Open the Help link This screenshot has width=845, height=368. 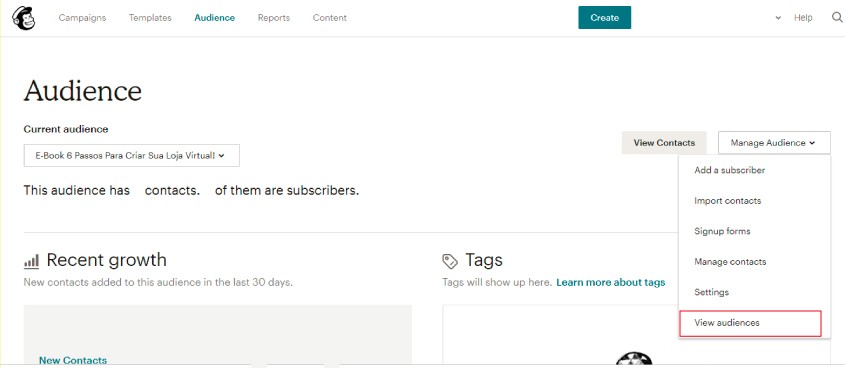pyautogui.click(x=803, y=18)
